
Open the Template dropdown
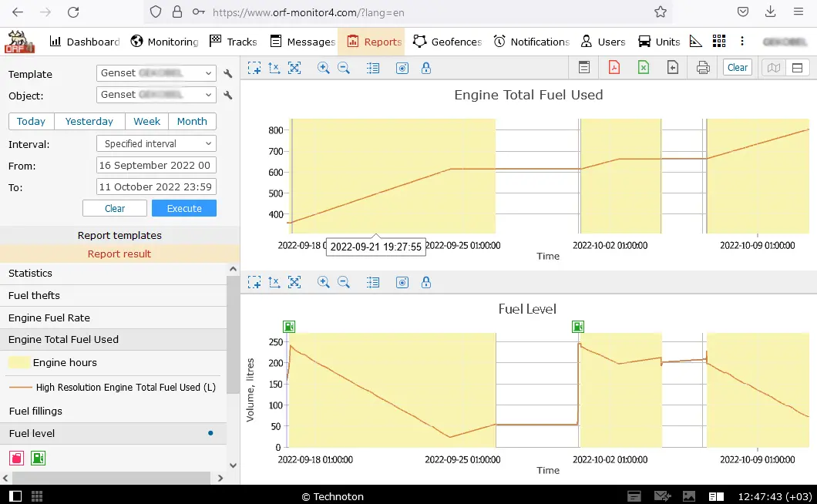coord(156,73)
